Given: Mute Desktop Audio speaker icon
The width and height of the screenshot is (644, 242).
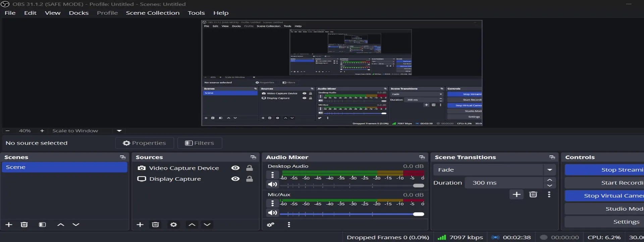Looking at the screenshot, I should tap(272, 184).
